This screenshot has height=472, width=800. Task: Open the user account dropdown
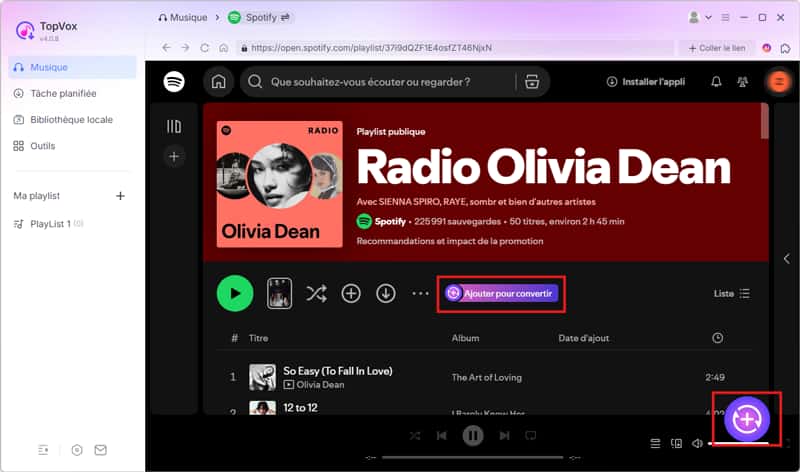pos(700,17)
